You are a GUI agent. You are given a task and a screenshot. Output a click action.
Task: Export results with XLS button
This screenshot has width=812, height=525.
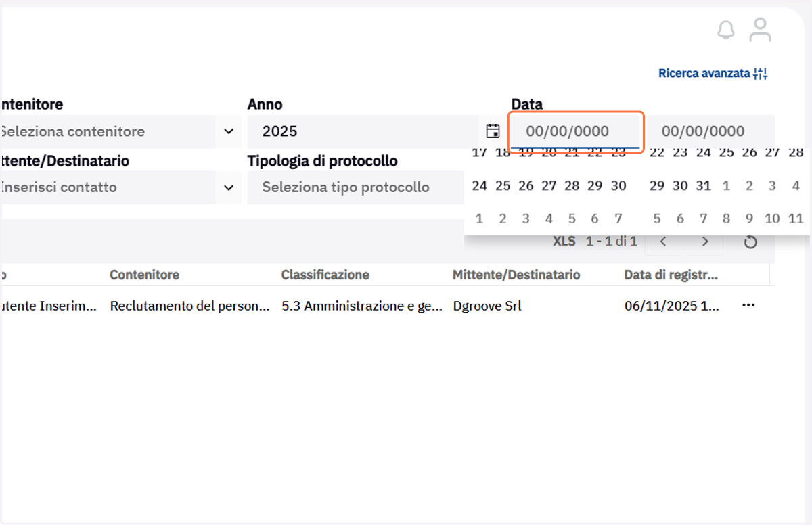pyautogui.click(x=564, y=241)
